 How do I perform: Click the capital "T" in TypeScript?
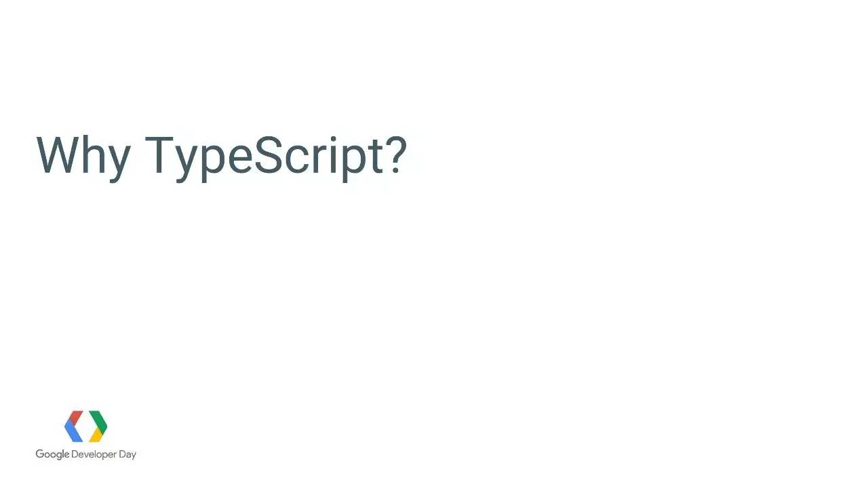160,155
